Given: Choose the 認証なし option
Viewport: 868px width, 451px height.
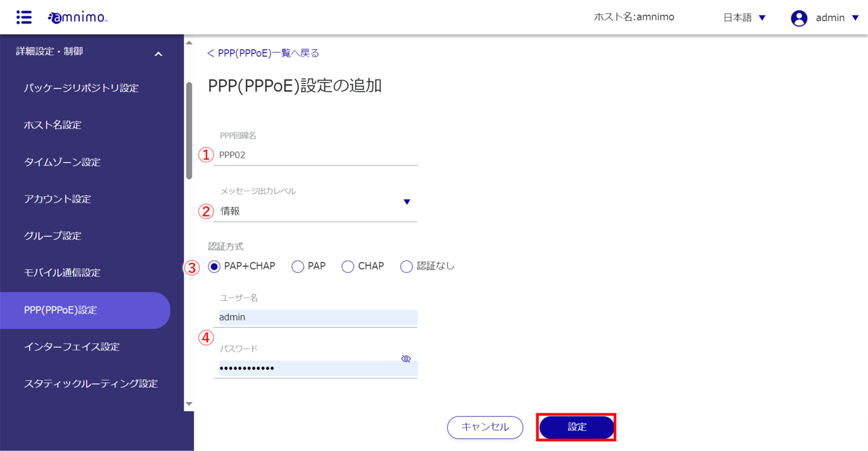Looking at the screenshot, I should click(406, 266).
